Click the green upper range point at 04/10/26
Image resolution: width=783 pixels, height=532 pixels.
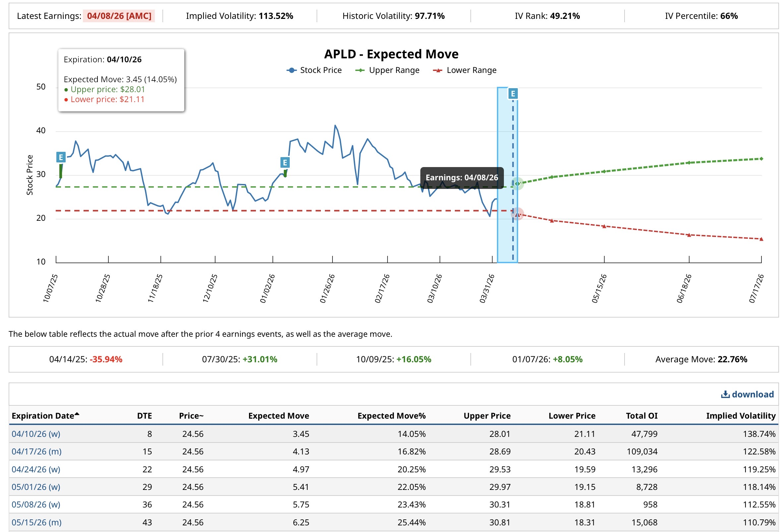click(x=517, y=184)
